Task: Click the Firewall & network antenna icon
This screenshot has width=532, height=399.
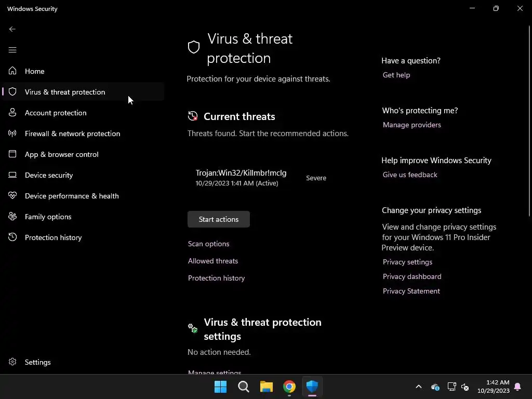Action: [x=12, y=134]
